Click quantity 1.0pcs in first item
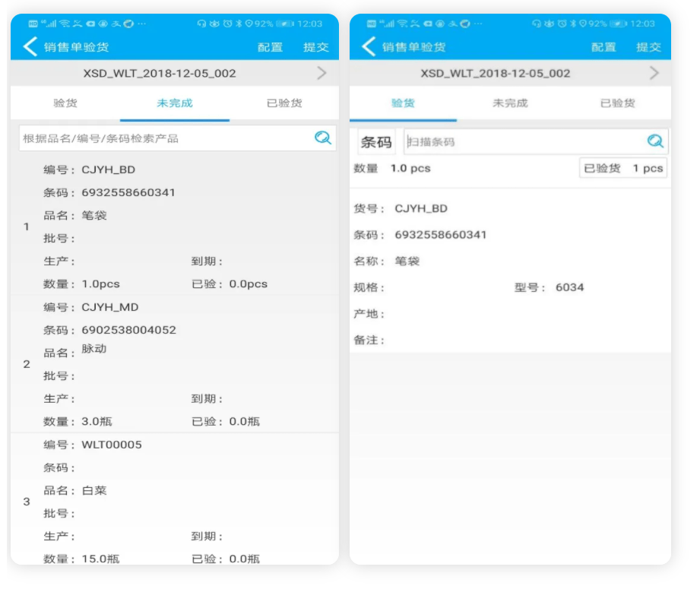 click(x=100, y=284)
